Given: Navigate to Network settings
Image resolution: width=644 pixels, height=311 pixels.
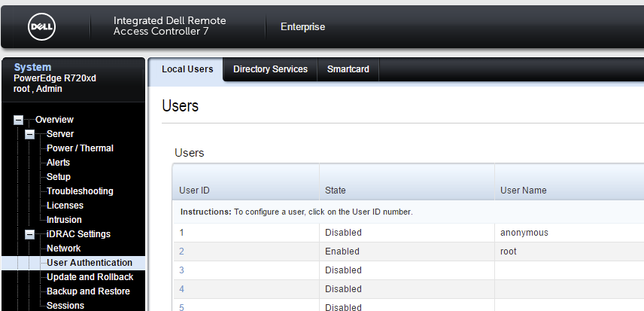Looking at the screenshot, I should pyautogui.click(x=63, y=248).
